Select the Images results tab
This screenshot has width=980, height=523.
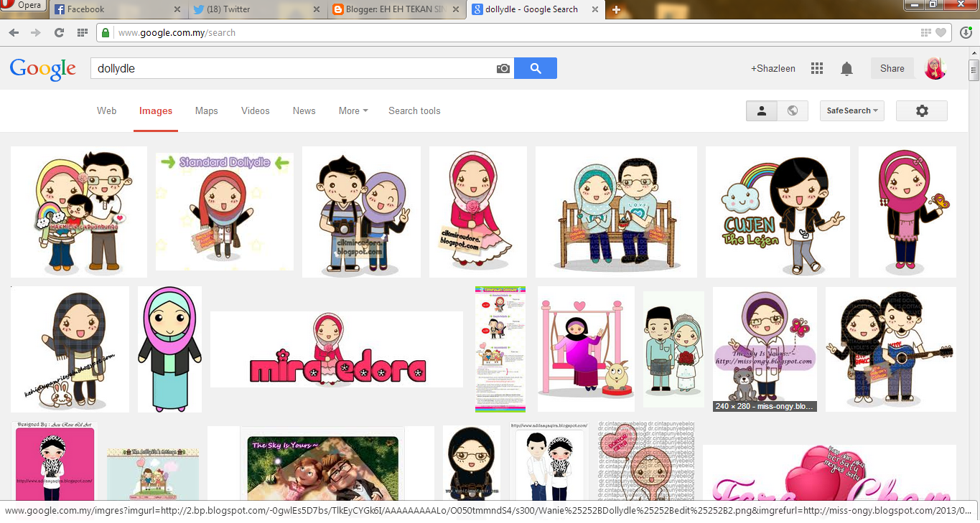tap(156, 110)
